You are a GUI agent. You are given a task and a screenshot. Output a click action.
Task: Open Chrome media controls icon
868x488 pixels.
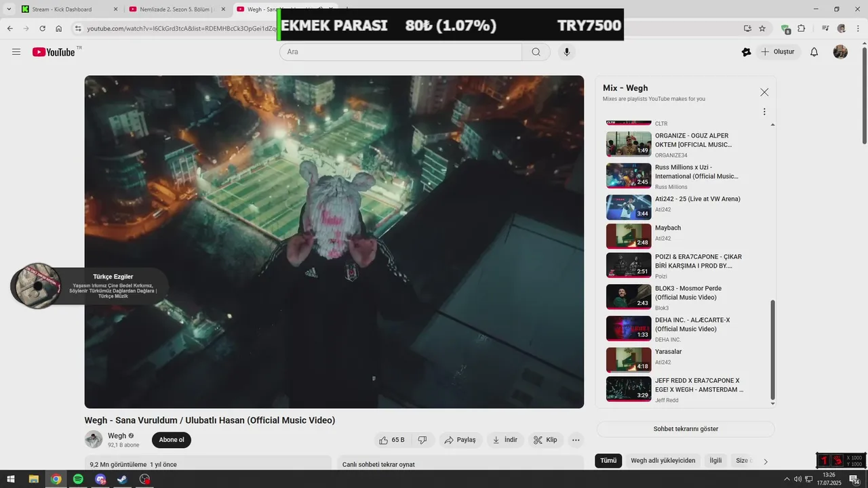point(825,28)
